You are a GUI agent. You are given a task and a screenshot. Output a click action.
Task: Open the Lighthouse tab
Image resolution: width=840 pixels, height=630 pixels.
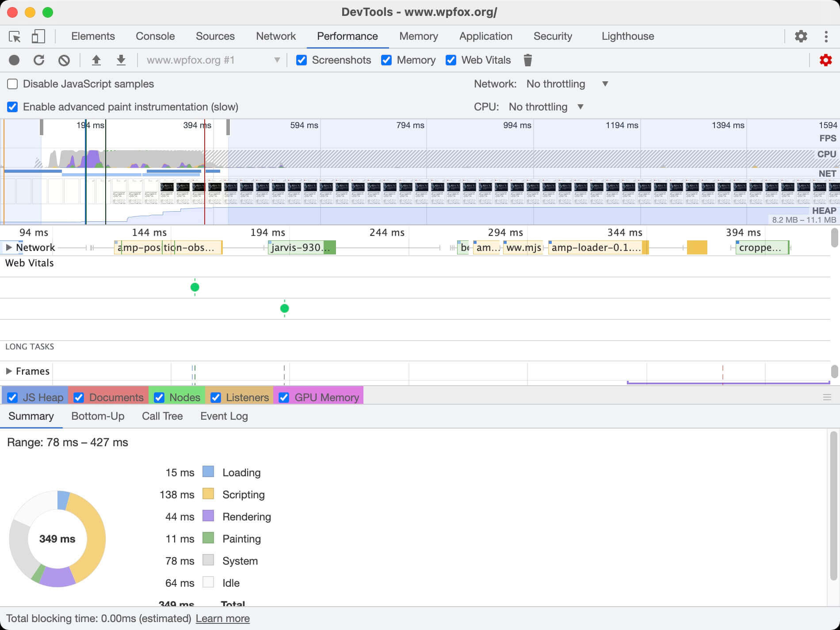(x=628, y=36)
